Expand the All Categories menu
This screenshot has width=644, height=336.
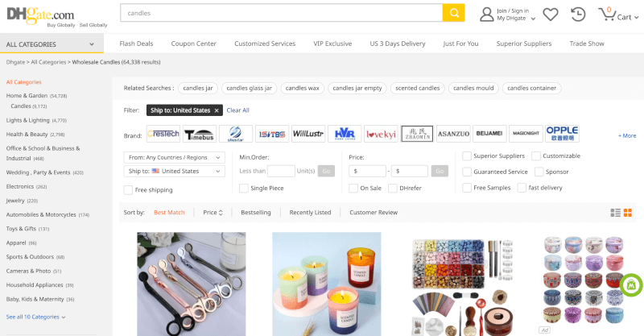(55, 44)
